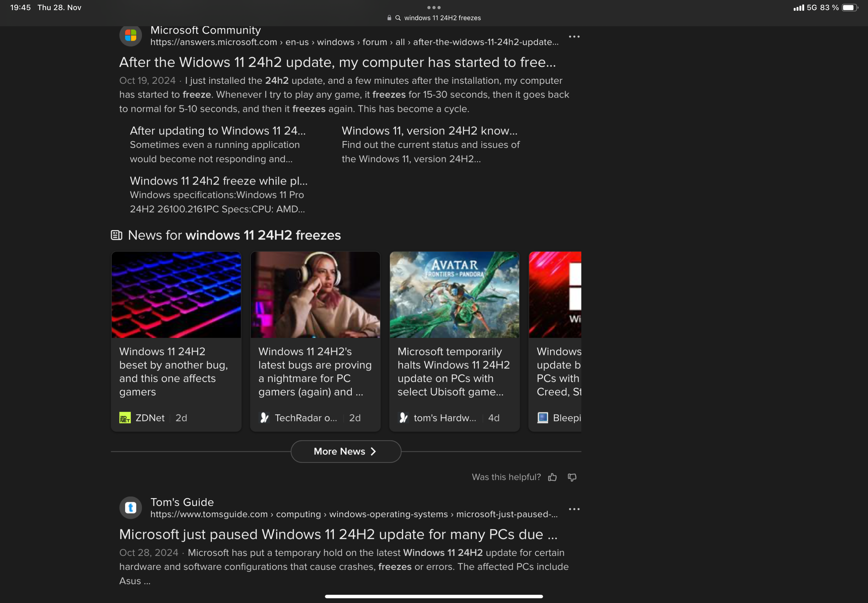868x603 pixels.
Task: Tap the 'Oct 19, 2024' result date
Action: (147, 81)
